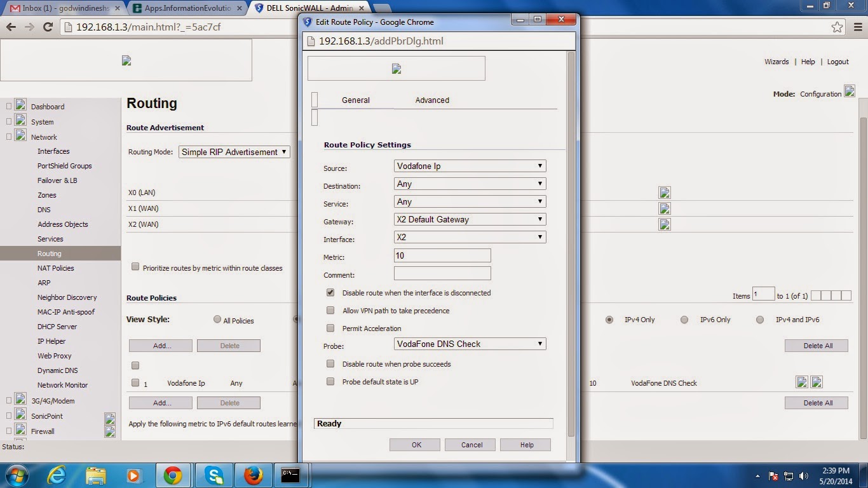
Task: Open the Routing Mode dropdown
Action: tap(233, 152)
